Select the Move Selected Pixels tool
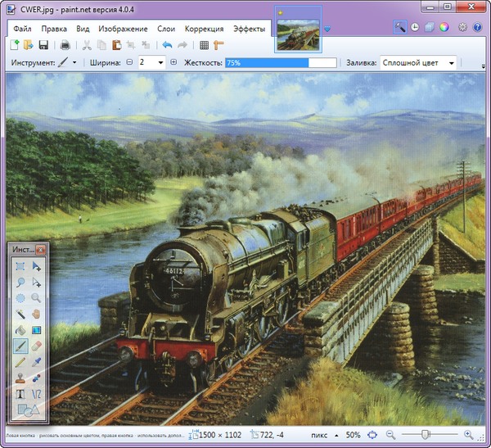 pyautogui.click(x=36, y=266)
